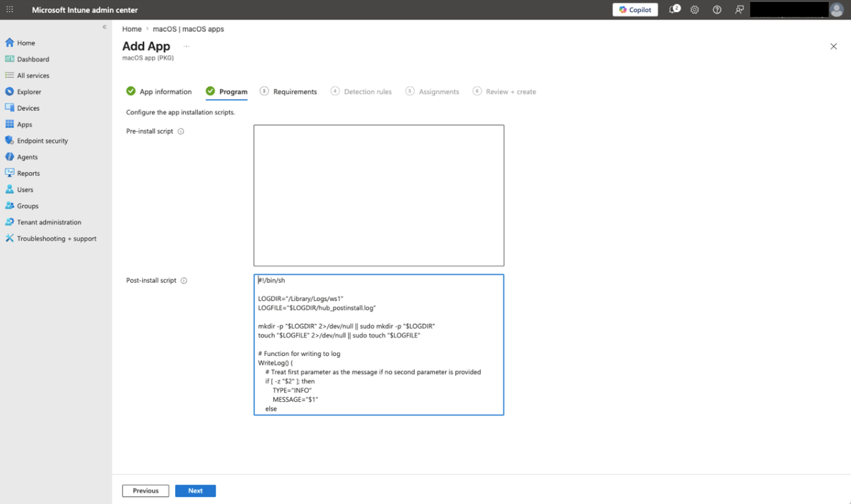
Task: Select the Program step tab
Action: click(x=227, y=91)
